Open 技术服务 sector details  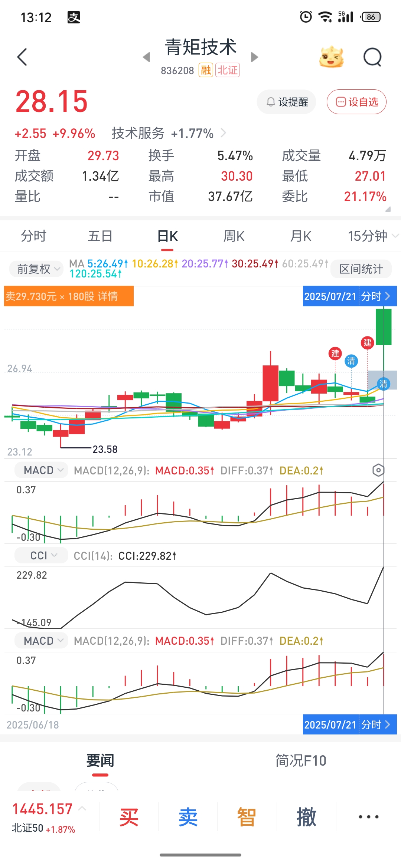169,133
